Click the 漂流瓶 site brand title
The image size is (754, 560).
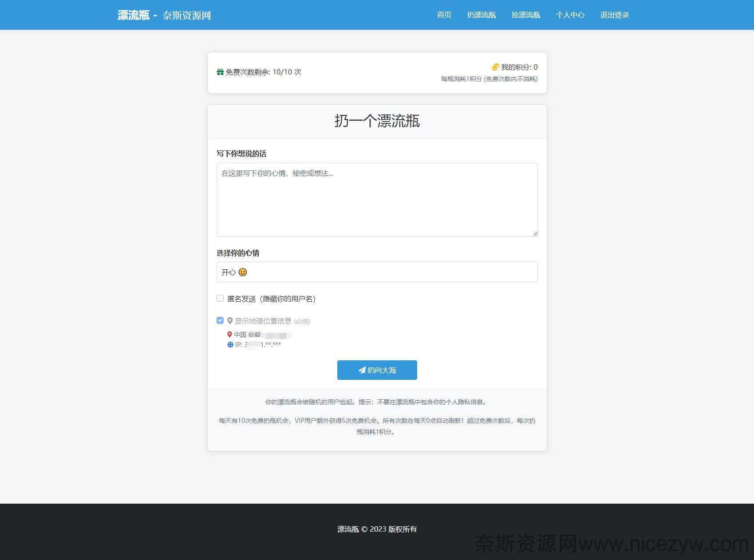(x=133, y=15)
